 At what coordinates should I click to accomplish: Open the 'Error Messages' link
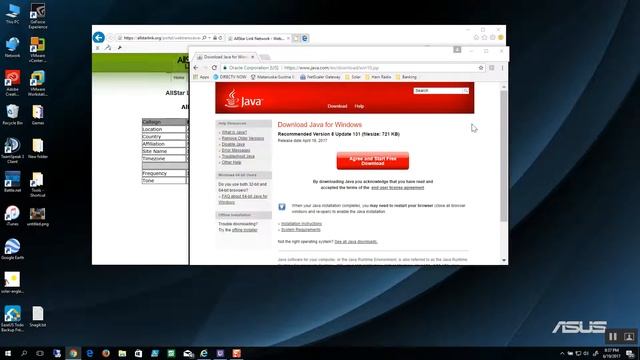tap(236, 150)
